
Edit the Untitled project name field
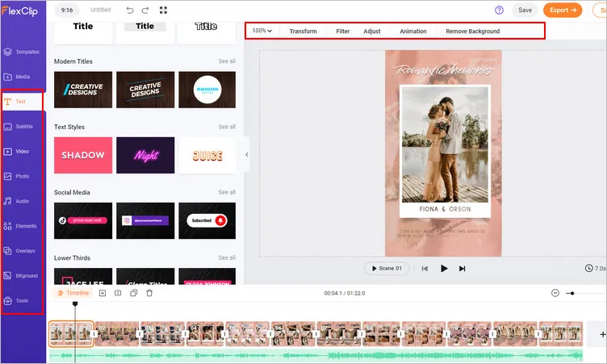101,10
